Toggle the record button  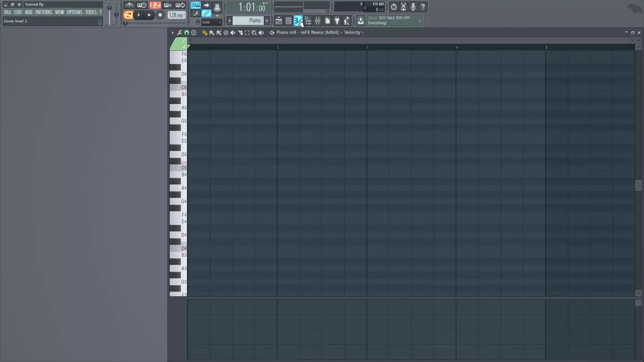coord(160,15)
